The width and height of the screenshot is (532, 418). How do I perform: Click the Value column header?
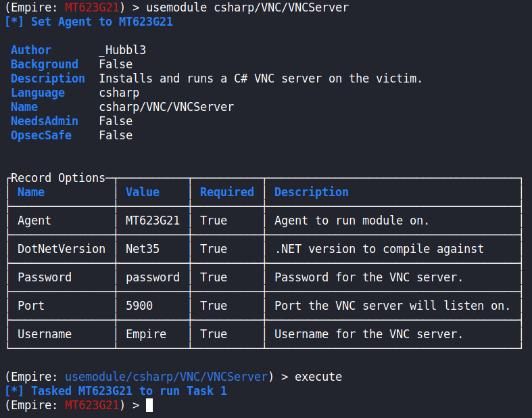click(x=143, y=192)
